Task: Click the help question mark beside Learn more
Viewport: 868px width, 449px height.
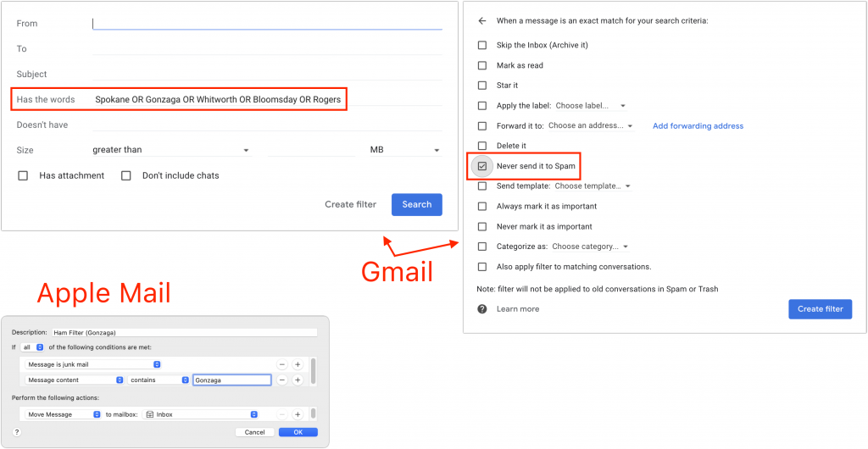Action: 482,309
